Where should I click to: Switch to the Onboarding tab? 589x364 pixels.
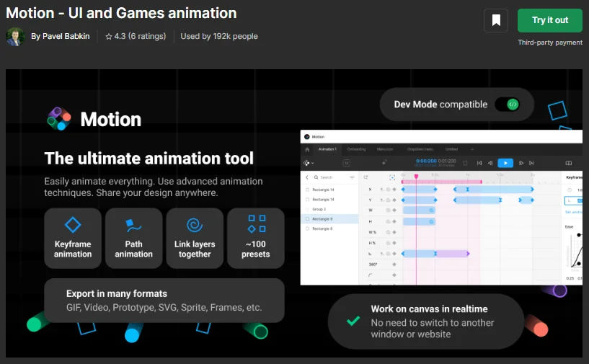pyautogui.click(x=356, y=149)
